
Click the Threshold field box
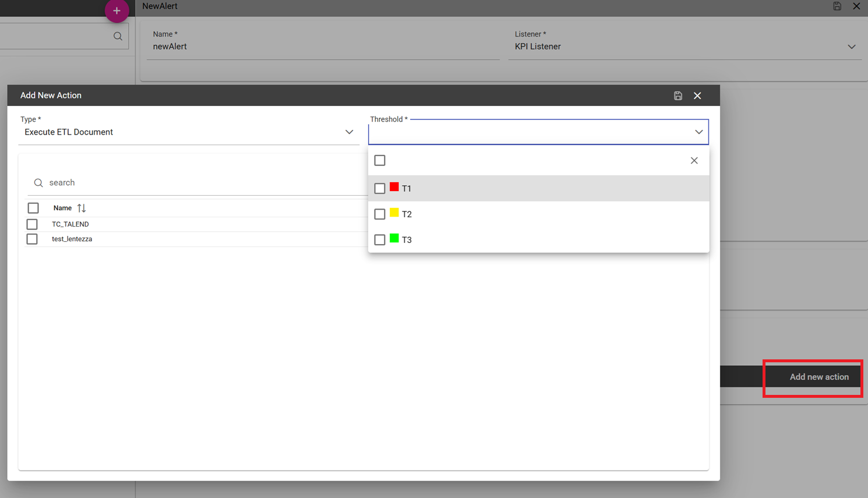tap(538, 132)
